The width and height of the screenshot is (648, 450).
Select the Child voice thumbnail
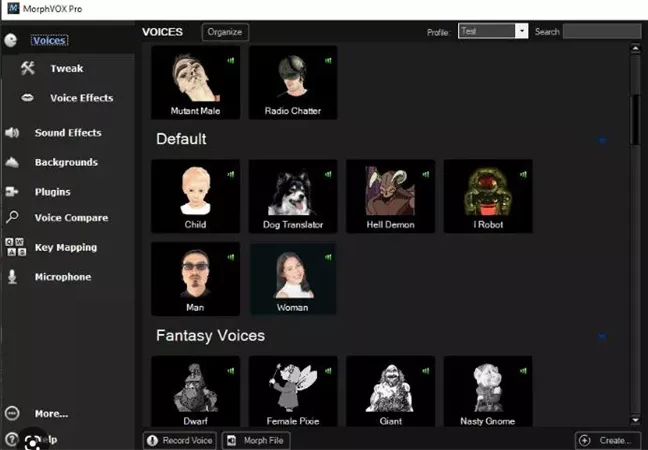[195, 196]
